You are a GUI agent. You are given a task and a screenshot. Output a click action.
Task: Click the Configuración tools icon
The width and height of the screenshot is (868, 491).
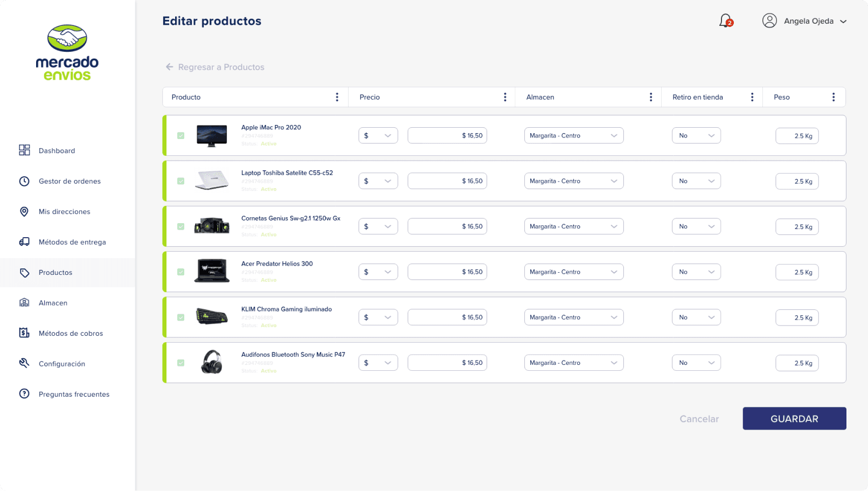(24, 363)
